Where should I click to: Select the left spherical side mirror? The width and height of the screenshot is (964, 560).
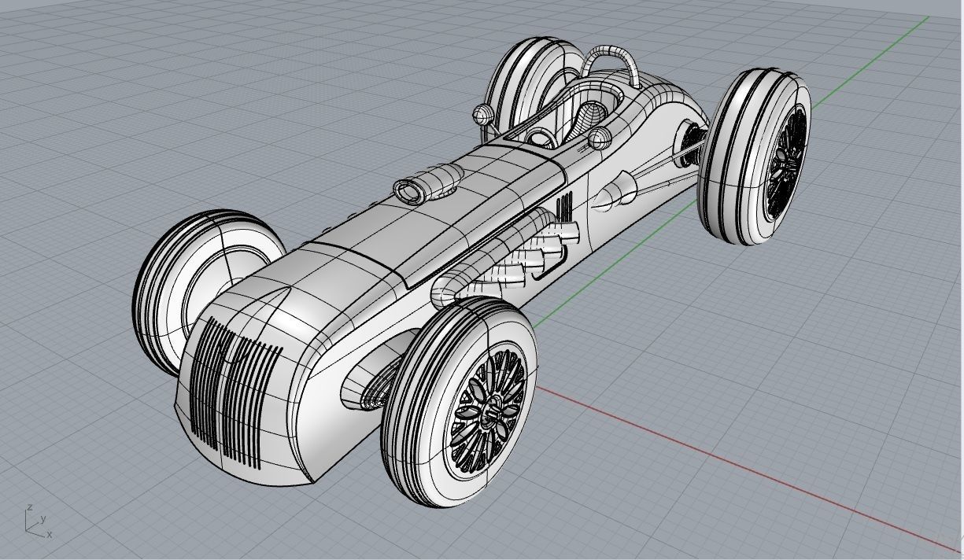[482, 116]
